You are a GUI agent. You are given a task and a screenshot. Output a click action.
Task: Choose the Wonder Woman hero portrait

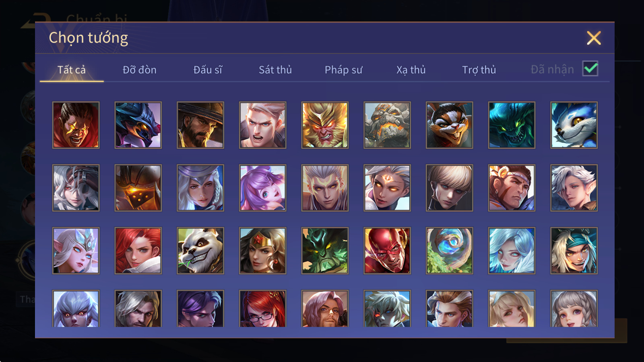click(263, 251)
